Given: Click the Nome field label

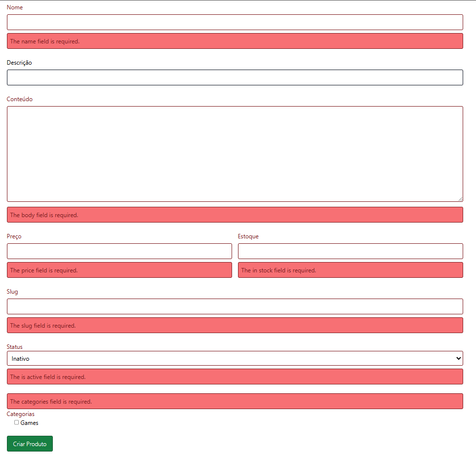Looking at the screenshot, I should (x=15, y=7).
